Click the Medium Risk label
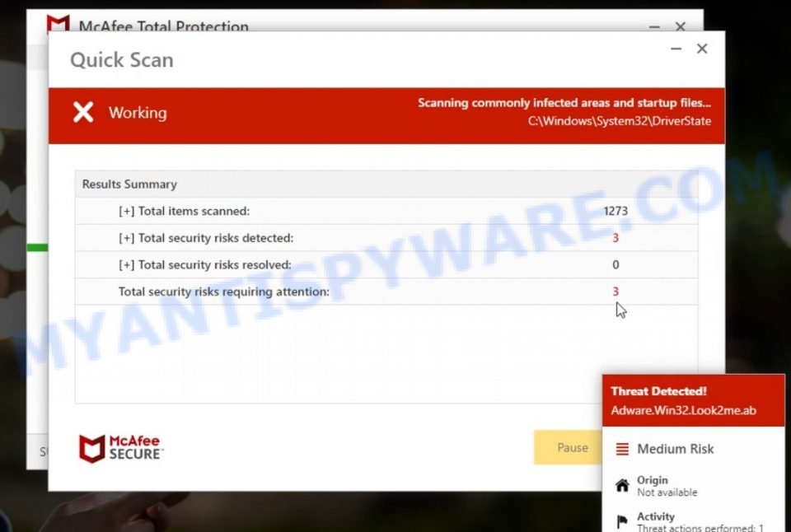The height and width of the screenshot is (532, 791). pyautogui.click(x=676, y=449)
